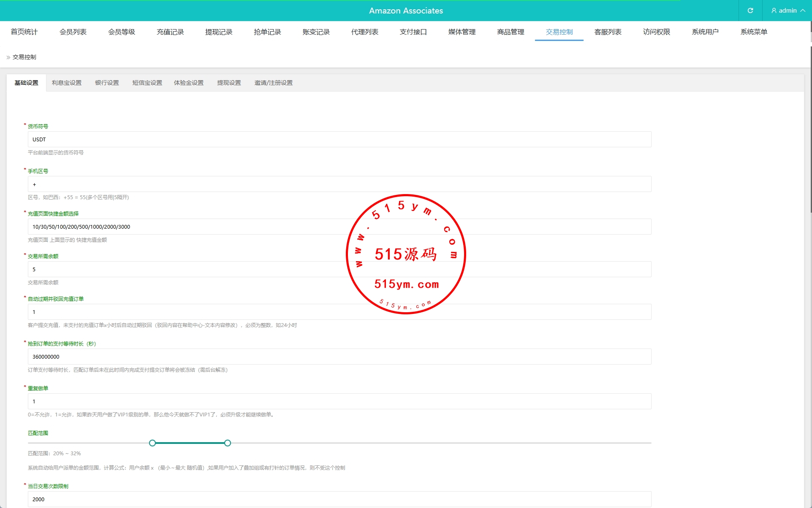Click the 首页统计 navigation link

point(24,32)
